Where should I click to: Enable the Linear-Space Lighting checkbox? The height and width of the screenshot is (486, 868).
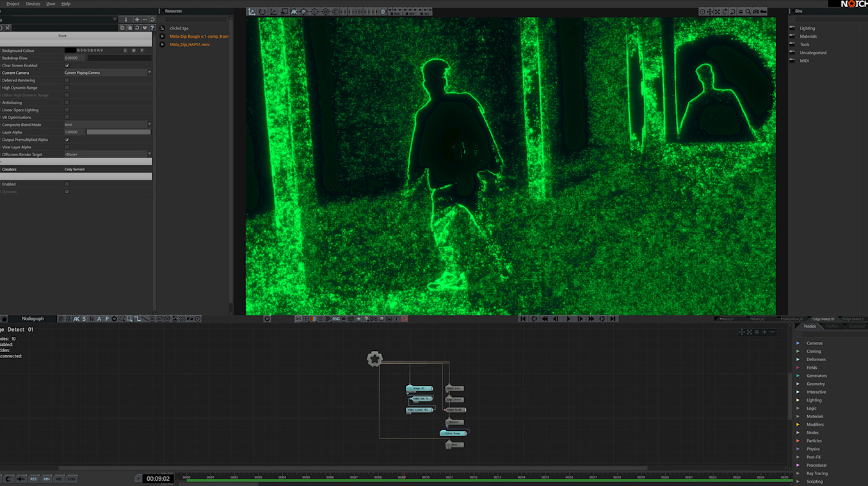point(67,110)
